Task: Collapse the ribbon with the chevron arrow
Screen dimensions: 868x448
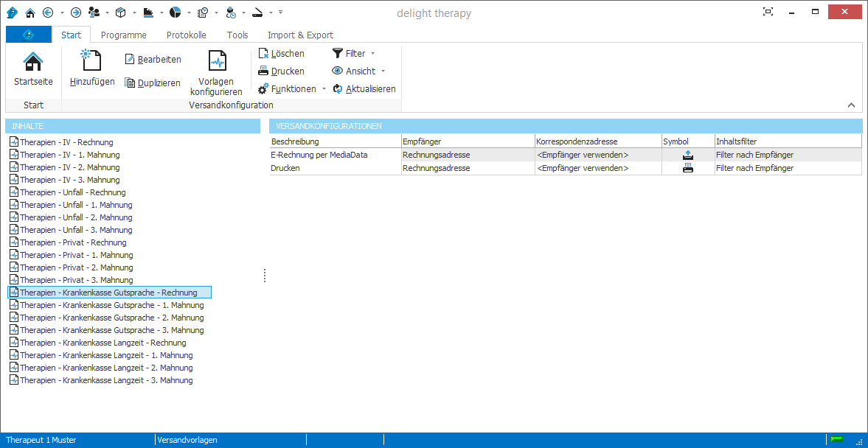Action: coord(851,105)
